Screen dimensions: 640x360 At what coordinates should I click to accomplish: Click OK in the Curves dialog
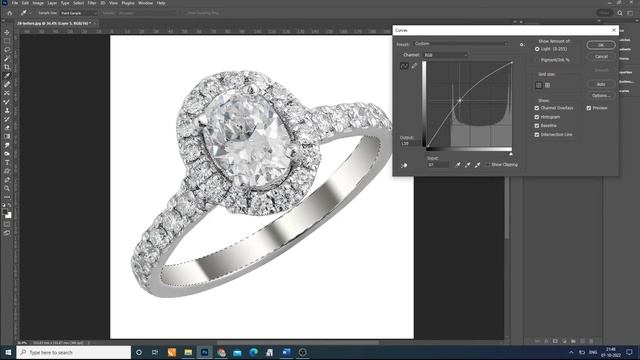(601, 45)
